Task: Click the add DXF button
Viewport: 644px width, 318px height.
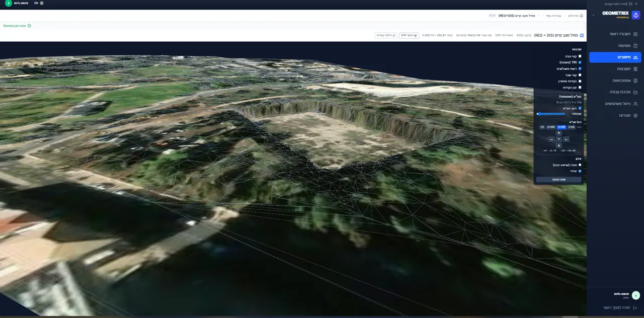Action: click(x=409, y=35)
